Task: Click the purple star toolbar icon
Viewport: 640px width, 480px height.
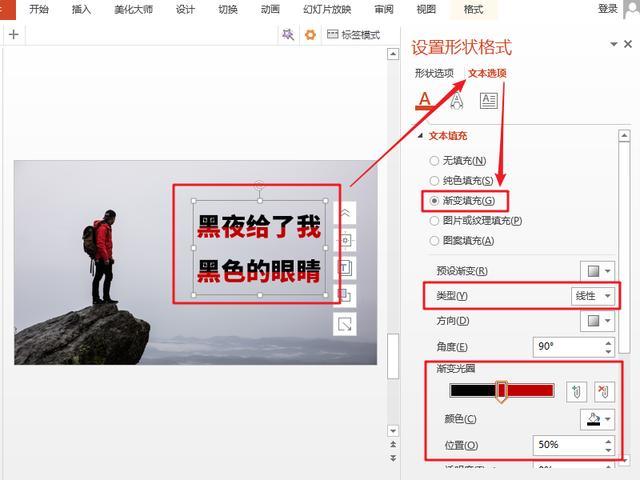Action: pyautogui.click(x=288, y=35)
